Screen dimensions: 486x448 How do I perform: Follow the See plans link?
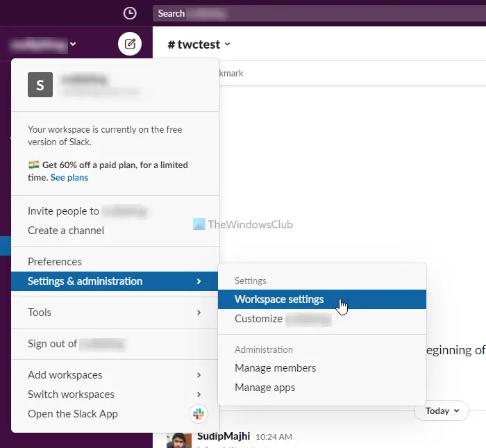69,178
